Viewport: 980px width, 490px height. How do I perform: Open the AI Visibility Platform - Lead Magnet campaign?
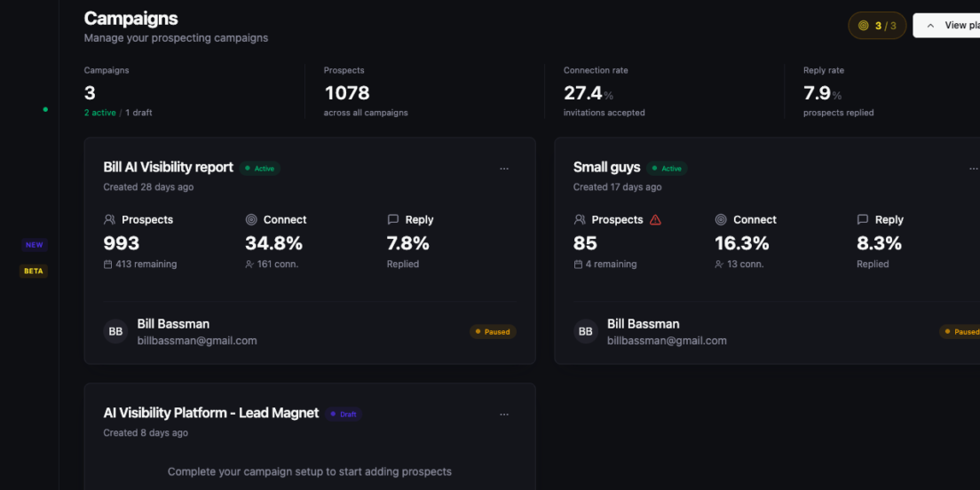point(210,413)
